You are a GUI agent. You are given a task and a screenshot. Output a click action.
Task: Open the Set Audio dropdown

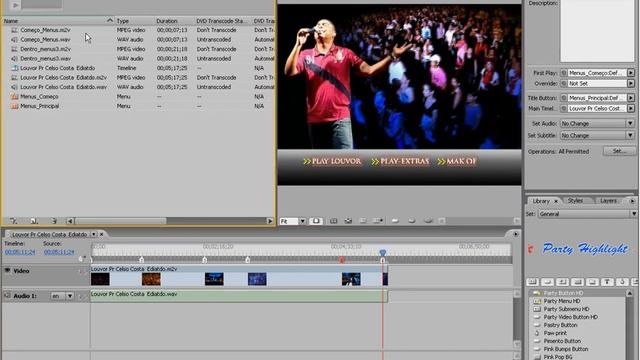point(597,123)
